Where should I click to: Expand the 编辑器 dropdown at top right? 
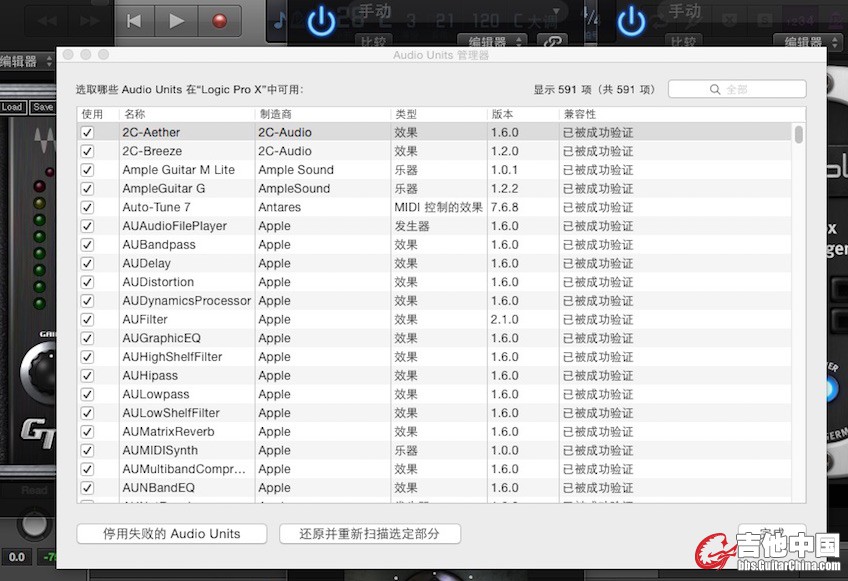[x=810, y=41]
